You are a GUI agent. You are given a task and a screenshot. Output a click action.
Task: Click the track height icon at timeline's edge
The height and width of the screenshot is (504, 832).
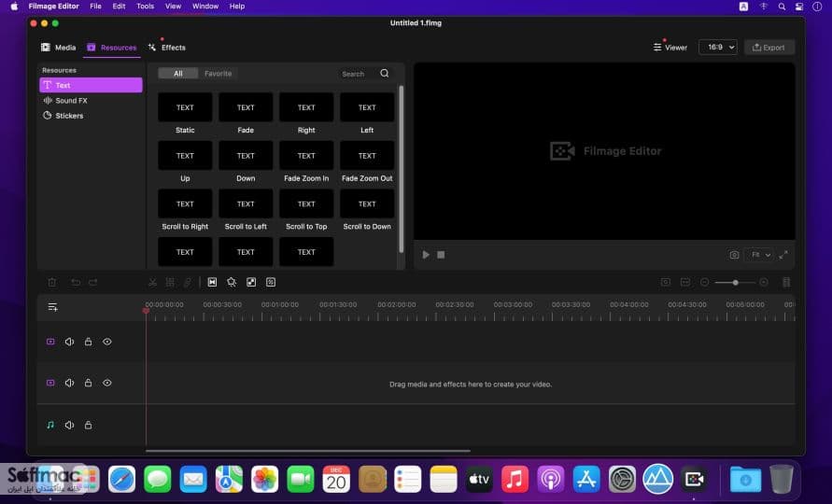786,282
